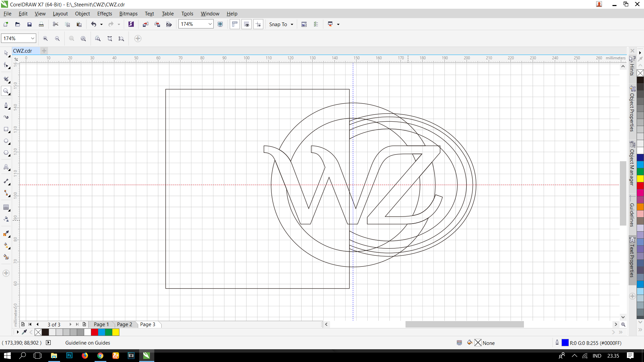Pick the Ellipse tool
Viewport: 644px width, 362px height.
coord(6,141)
